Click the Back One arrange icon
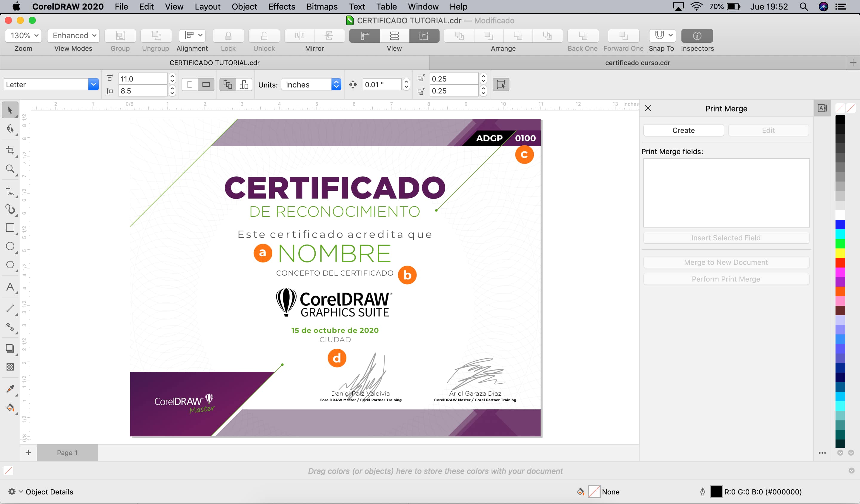860x504 pixels. 583,36
